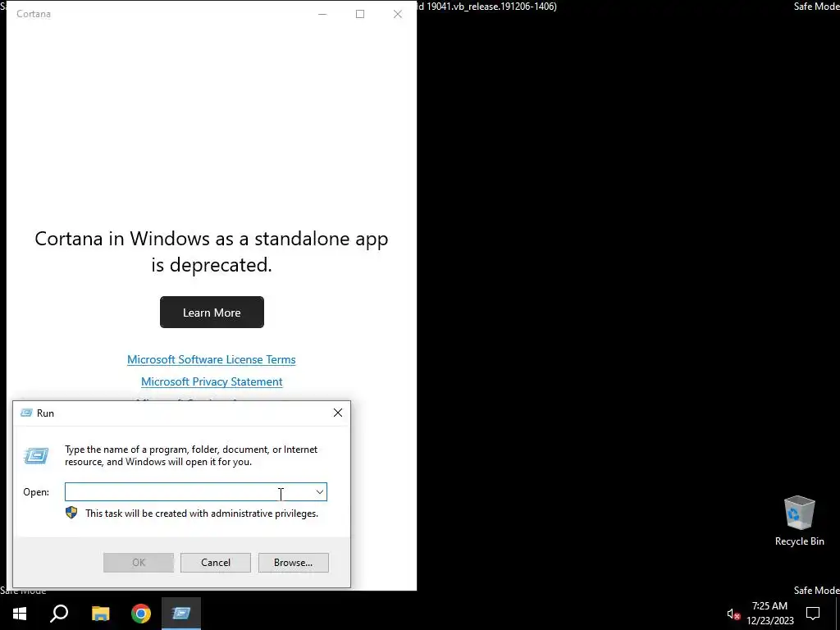Image resolution: width=840 pixels, height=630 pixels.
Task: Click Cancel in the Run dialog
Action: (216, 563)
